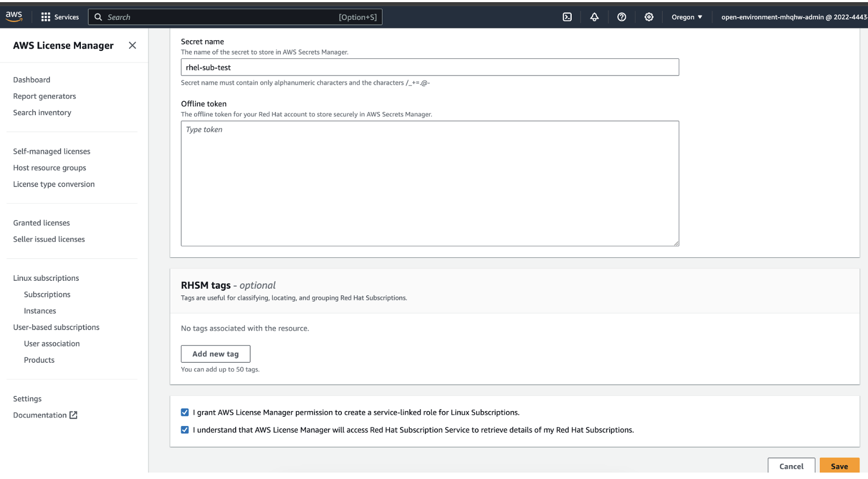Image resolution: width=868 pixels, height=479 pixels.
Task: Click the orange Save button
Action: (840, 466)
